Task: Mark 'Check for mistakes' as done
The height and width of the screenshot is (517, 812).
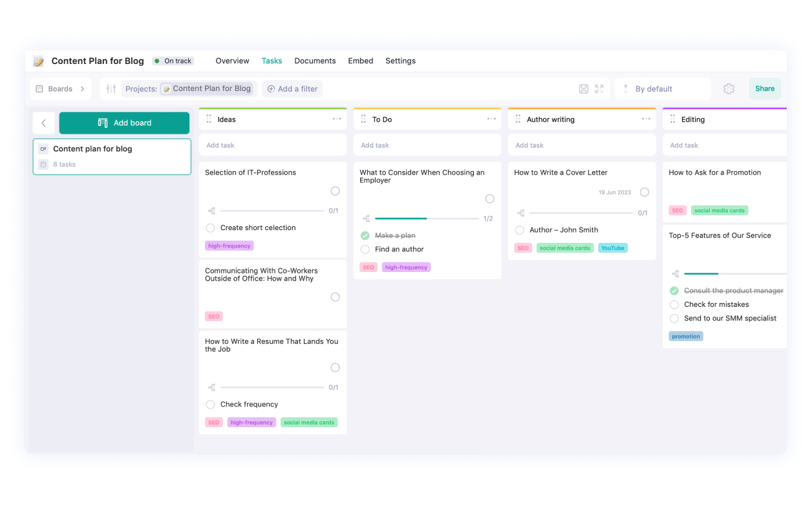Action: tap(674, 304)
